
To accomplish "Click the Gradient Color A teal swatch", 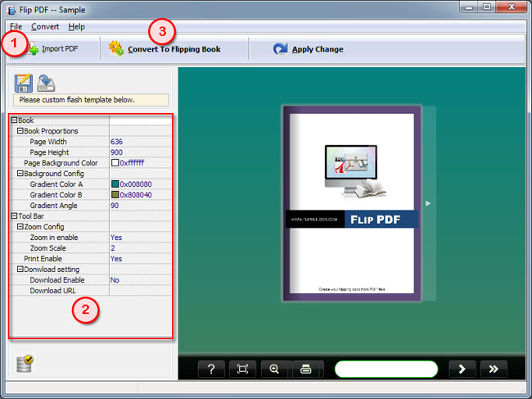I will pyautogui.click(x=115, y=184).
